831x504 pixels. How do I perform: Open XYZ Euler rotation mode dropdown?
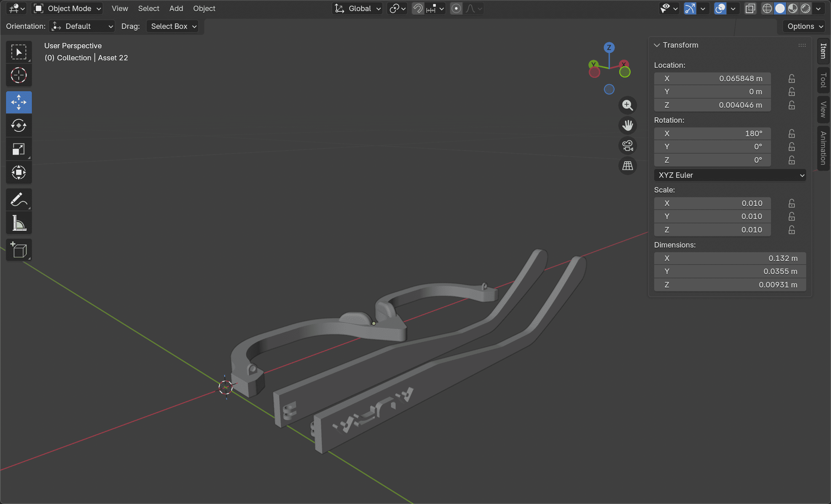pos(730,175)
